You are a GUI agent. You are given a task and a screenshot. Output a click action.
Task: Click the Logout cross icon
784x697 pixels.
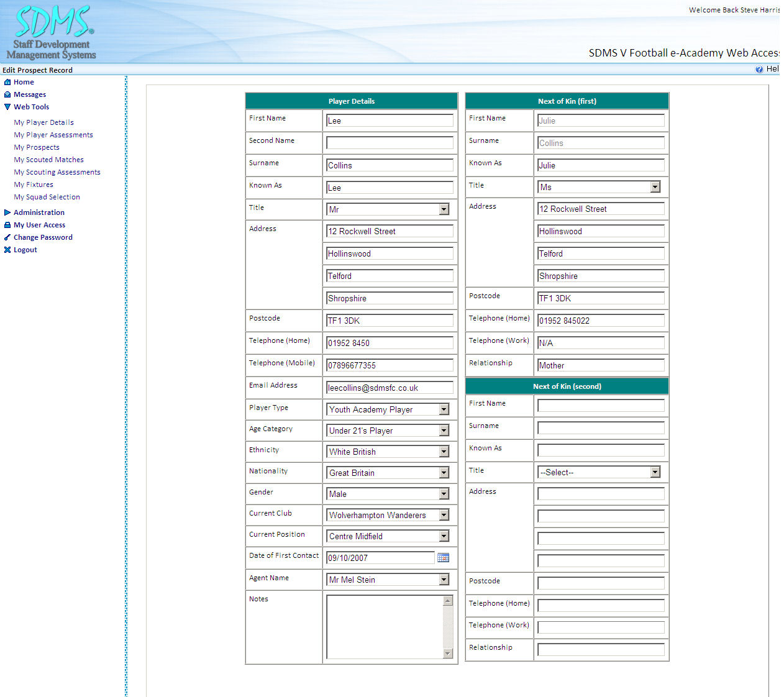7,250
